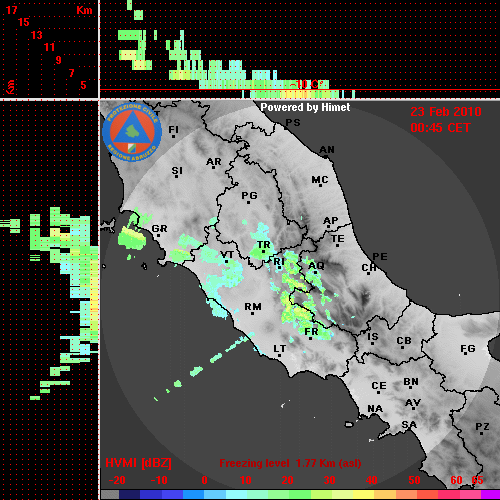
Task: Click the AQ city label on the map
Action: (316, 266)
